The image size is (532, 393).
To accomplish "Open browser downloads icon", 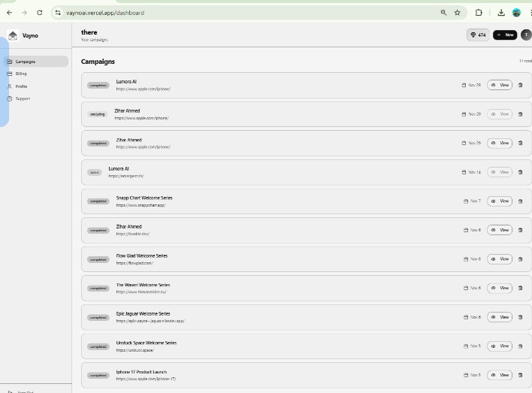I will click(500, 13).
